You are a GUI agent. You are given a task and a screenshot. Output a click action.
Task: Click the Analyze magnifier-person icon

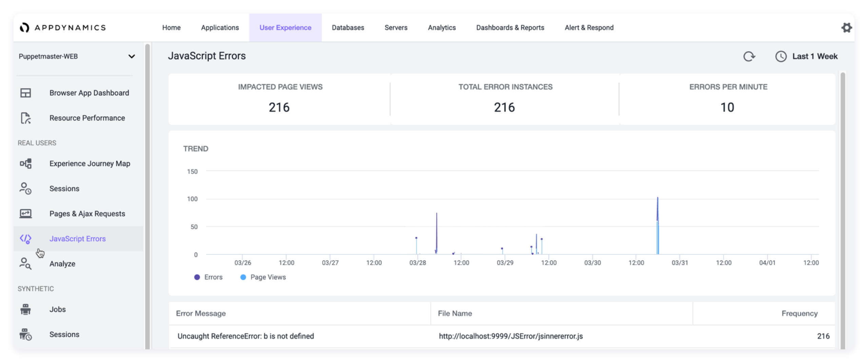[25, 264]
